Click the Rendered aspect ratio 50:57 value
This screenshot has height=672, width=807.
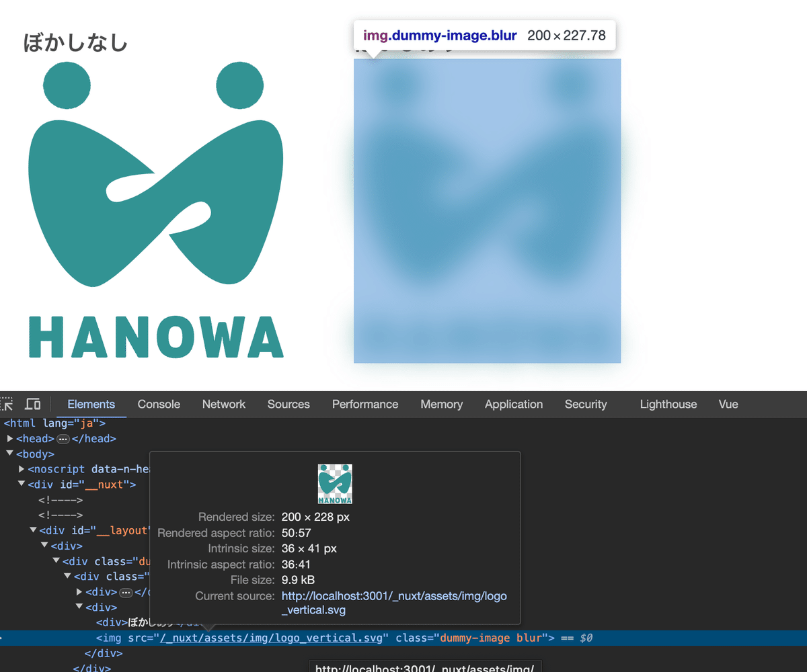pos(297,533)
